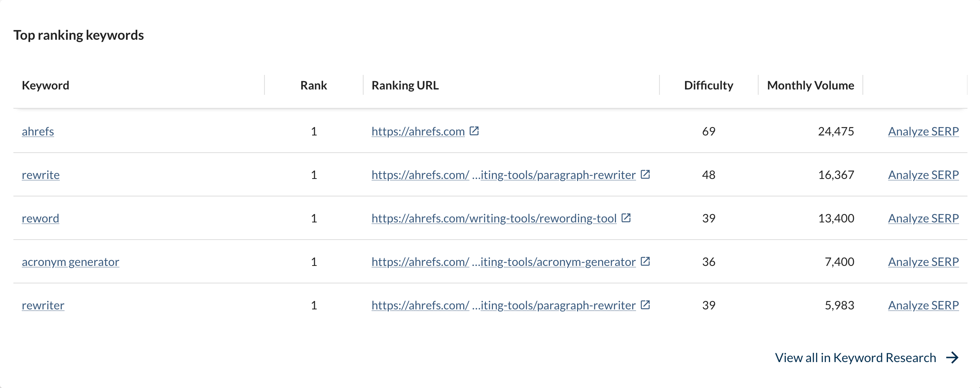Click the Monthly Volume column header

(x=811, y=85)
